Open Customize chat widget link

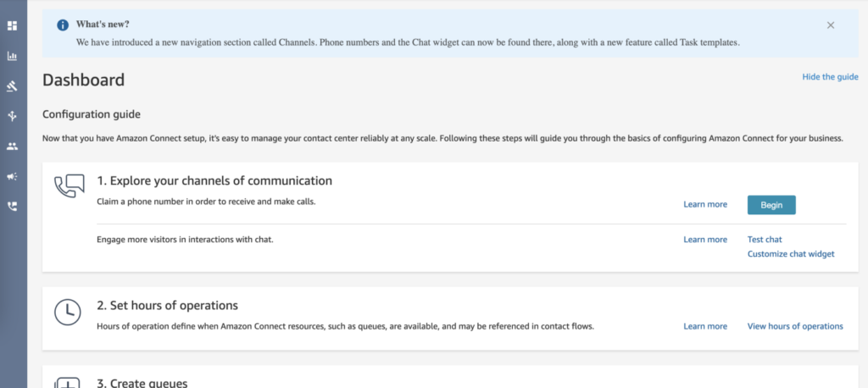(791, 254)
